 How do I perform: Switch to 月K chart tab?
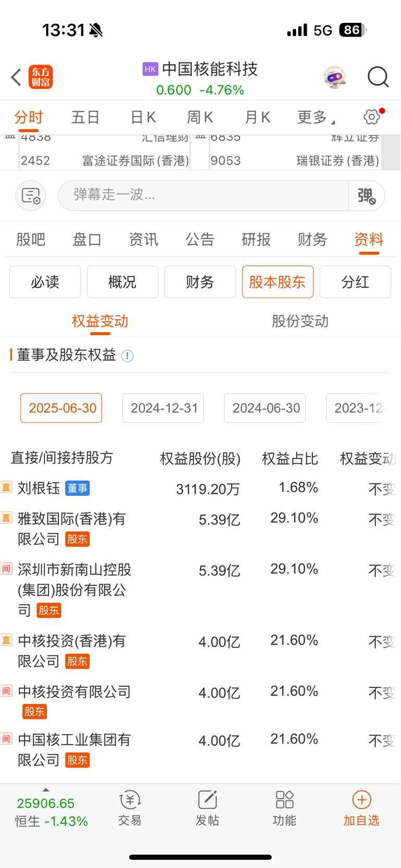[258, 117]
